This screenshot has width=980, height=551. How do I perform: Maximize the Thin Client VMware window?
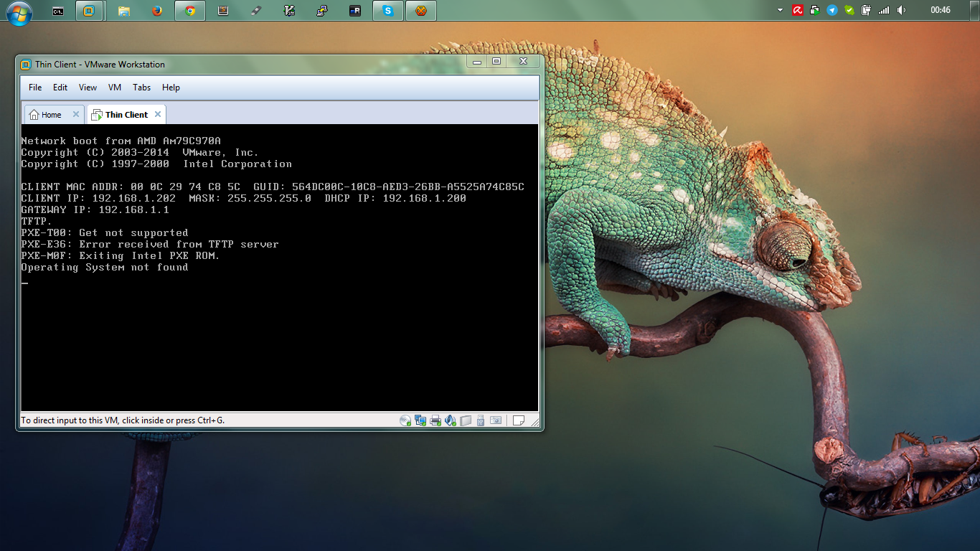(496, 62)
